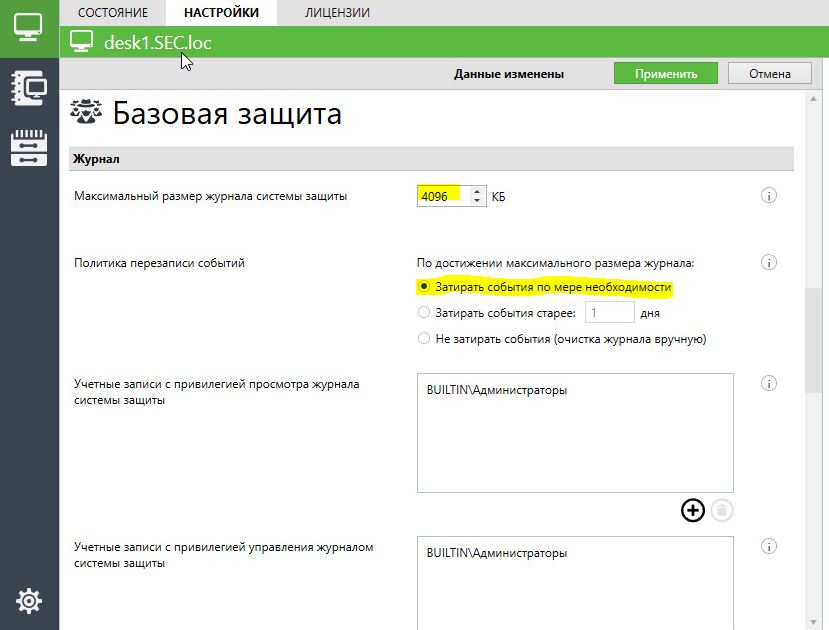This screenshot has width=829, height=630.
Task: Open the journals sidebar icon with notebook and monitor
Action: [29, 88]
